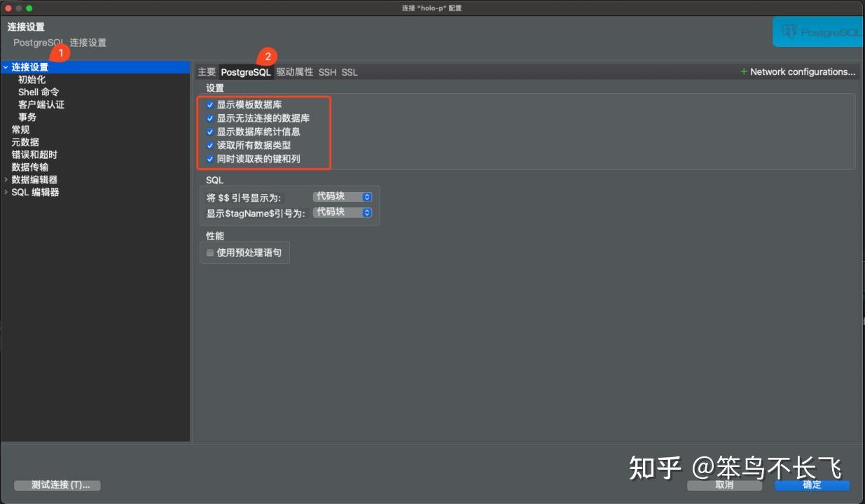
Task: Expand the SQL 编辑器 tree node
Action: pos(6,192)
